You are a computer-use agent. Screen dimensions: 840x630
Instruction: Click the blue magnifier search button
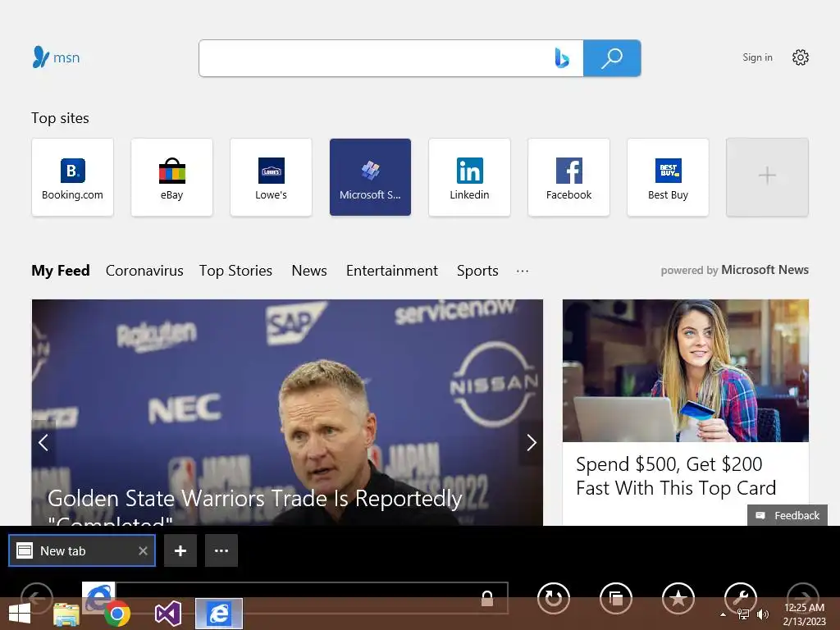[612, 58]
